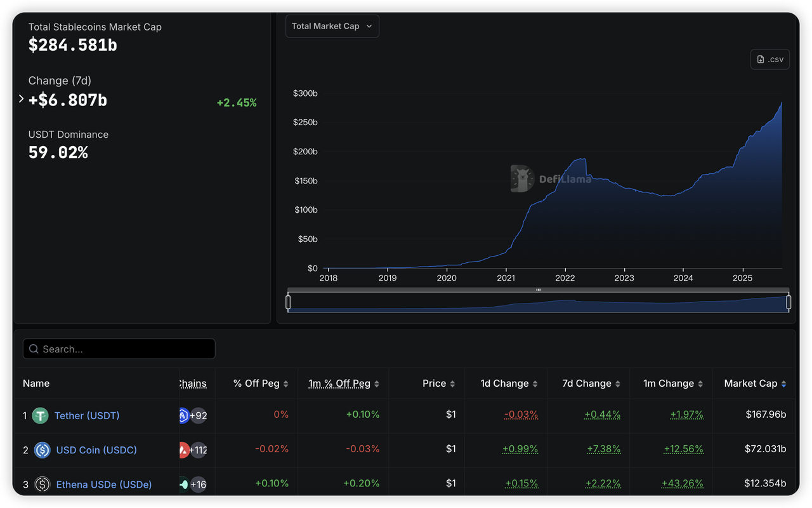This screenshot has width=812, height=508.
Task: Expand the Change (7d) chevron arrow
Action: (x=21, y=99)
